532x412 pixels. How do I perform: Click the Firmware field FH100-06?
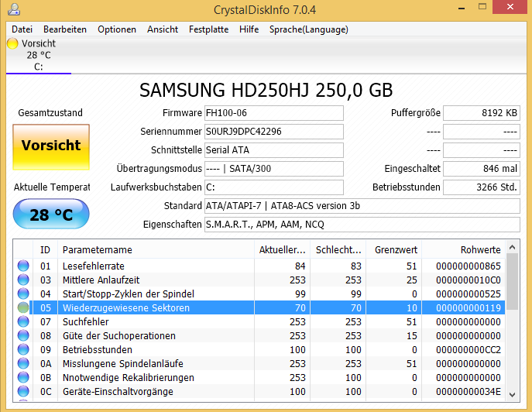coord(274,113)
